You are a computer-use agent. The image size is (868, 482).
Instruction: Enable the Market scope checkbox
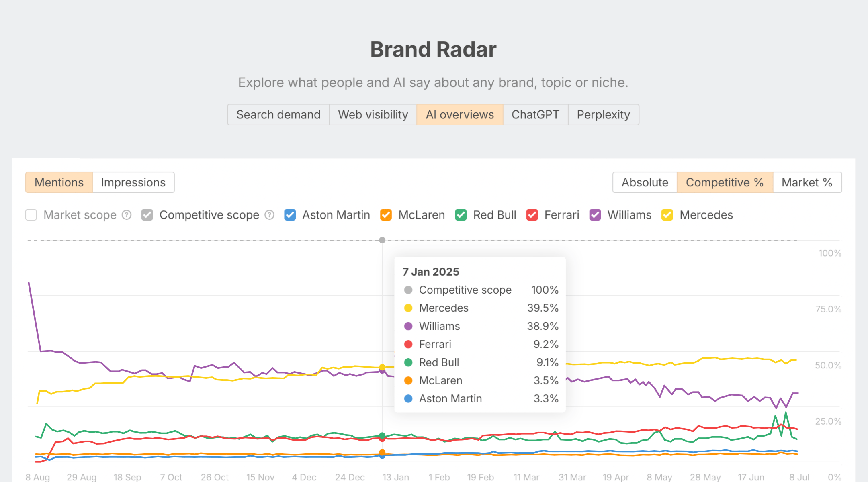coord(31,215)
